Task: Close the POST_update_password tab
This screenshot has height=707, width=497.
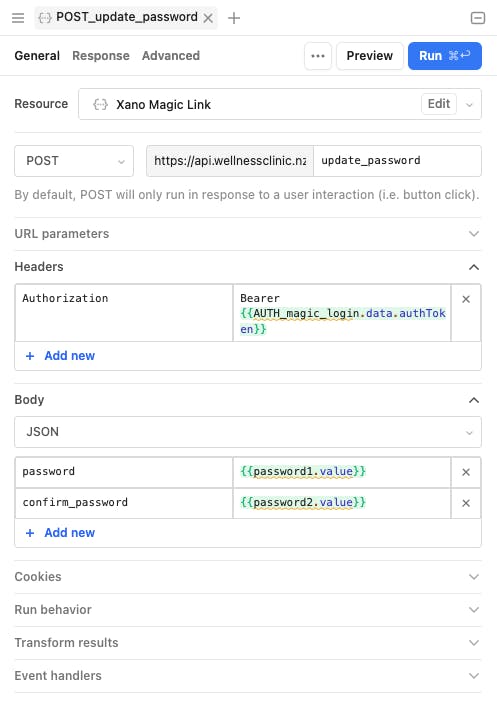Action: click(x=208, y=18)
